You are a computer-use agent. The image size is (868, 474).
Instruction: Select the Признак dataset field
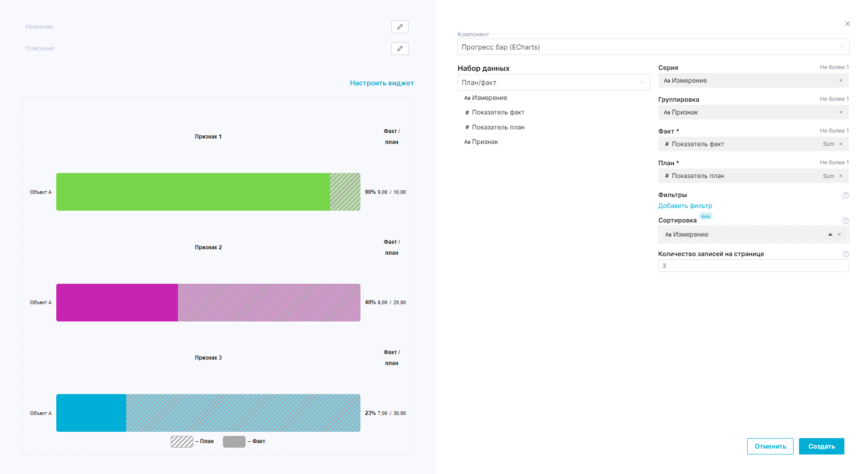coord(484,142)
